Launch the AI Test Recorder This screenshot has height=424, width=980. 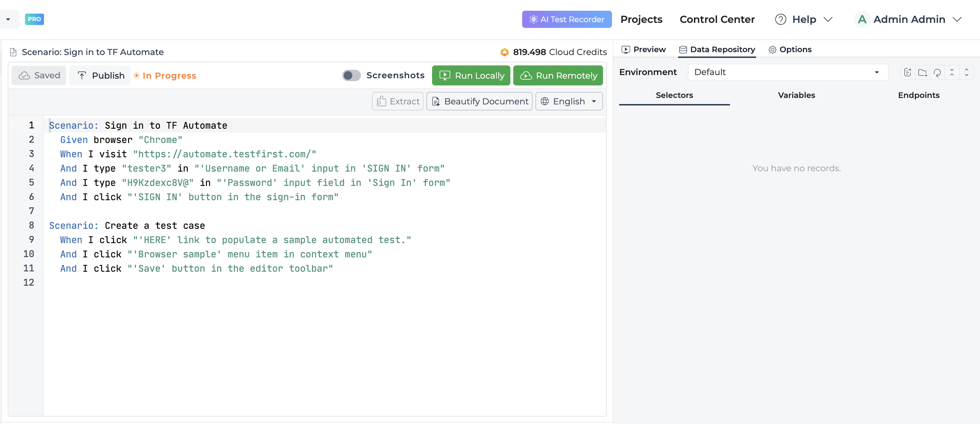point(567,19)
